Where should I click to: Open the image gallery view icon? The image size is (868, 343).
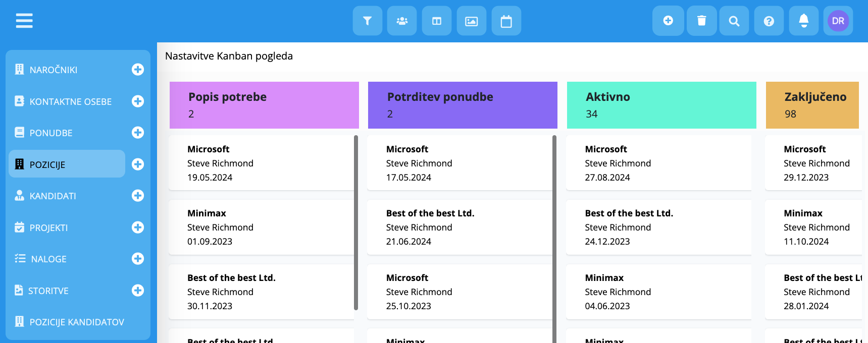click(x=471, y=21)
